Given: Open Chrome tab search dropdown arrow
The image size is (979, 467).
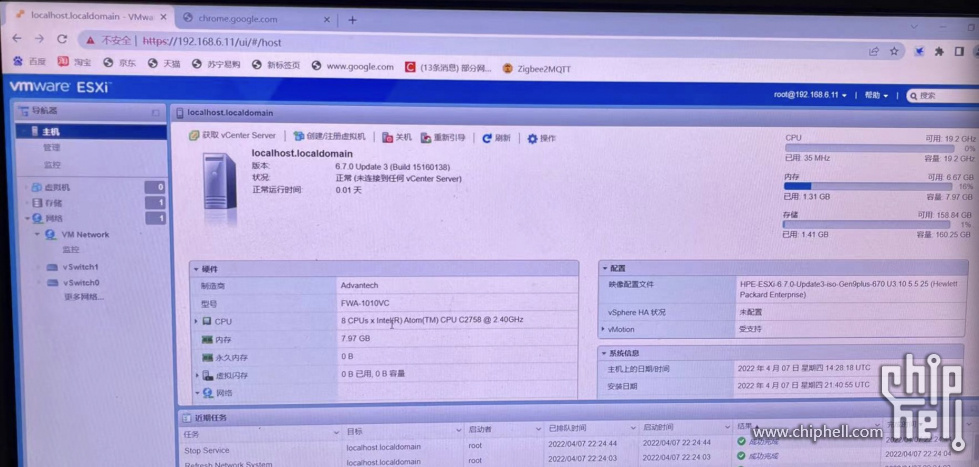Looking at the screenshot, I should (x=913, y=27).
